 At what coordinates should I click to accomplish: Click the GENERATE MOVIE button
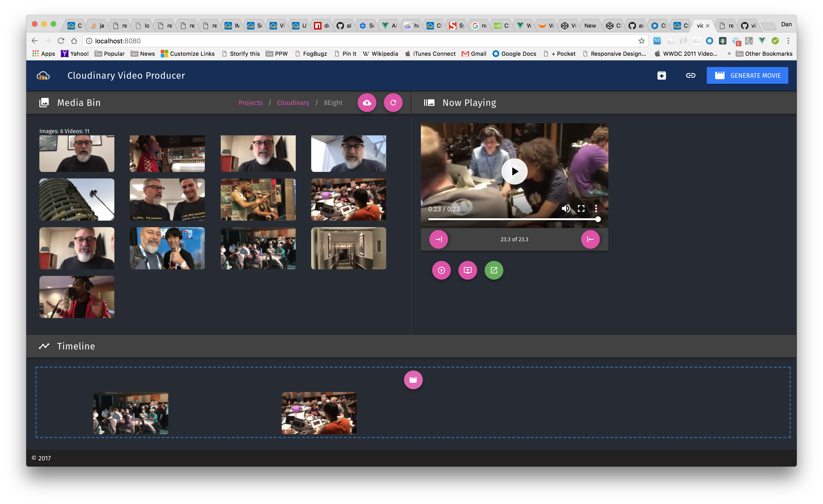[x=747, y=75]
